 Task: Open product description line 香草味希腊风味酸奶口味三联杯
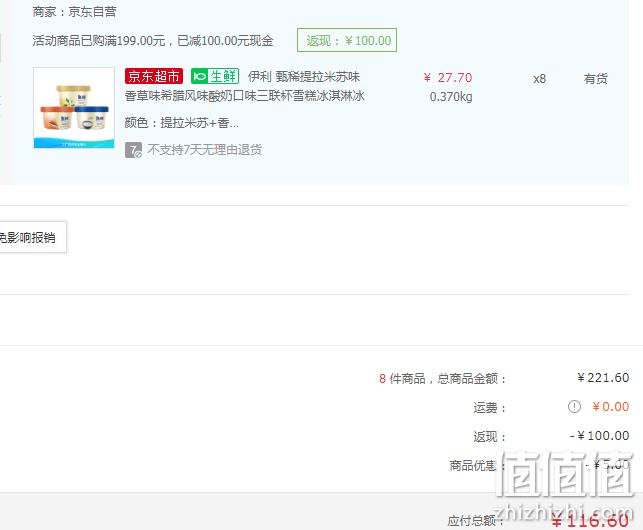click(x=245, y=96)
